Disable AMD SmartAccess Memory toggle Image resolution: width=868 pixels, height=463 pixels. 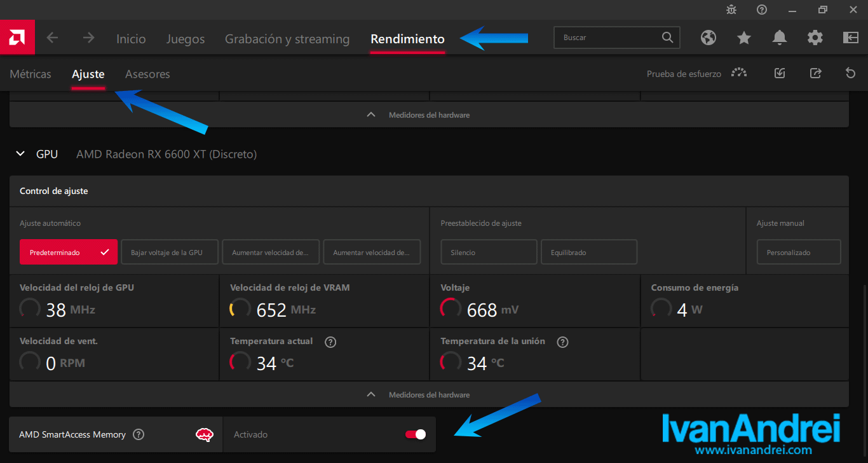click(x=414, y=434)
